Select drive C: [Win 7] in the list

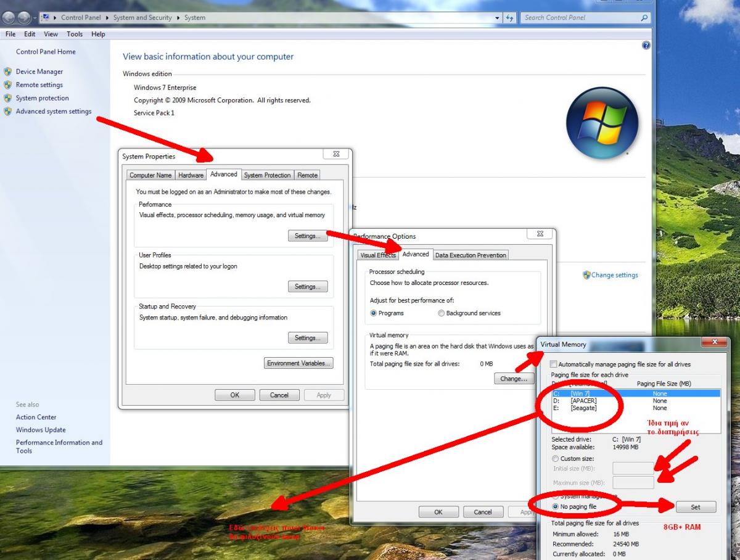[636, 393]
